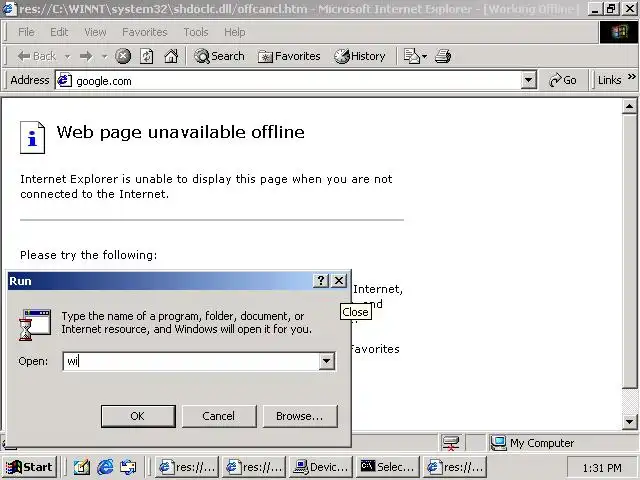
Task: Click the Windows logo throbber icon
Action: (x=619, y=32)
